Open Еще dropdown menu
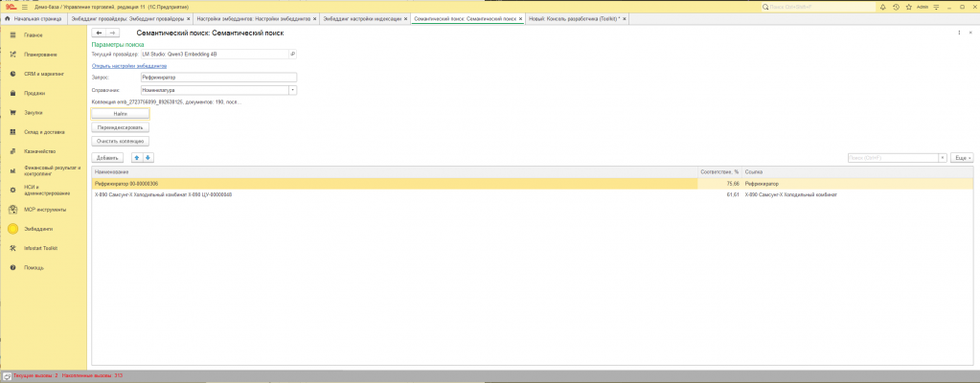The height and width of the screenshot is (383, 980). click(x=961, y=158)
